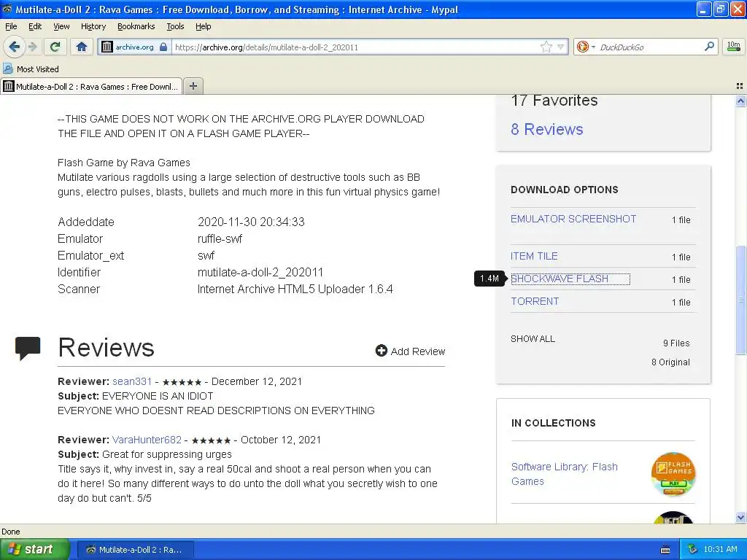Click the IN COLLECTIONS heading
Viewport: 747px width, 560px height.
[x=553, y=423]
